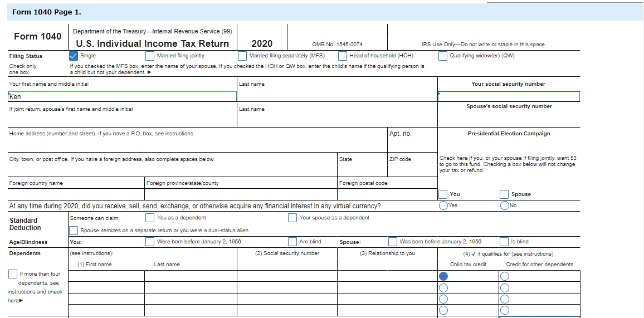
Task: Click second dependent's Social security number cell
Action: pyautogui.click(x=287, y=287)
